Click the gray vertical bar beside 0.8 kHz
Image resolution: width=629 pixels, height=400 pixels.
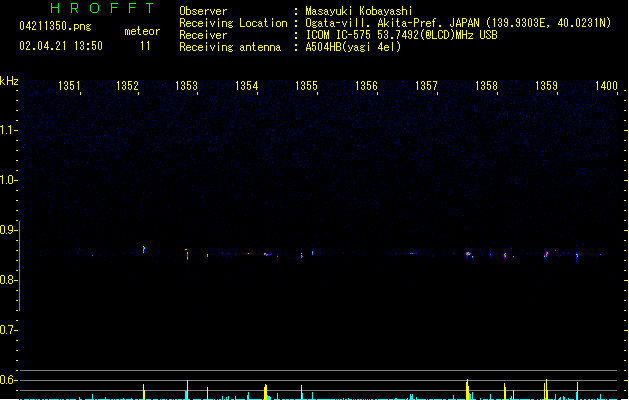pyautogui.click(x=19, y=266)
